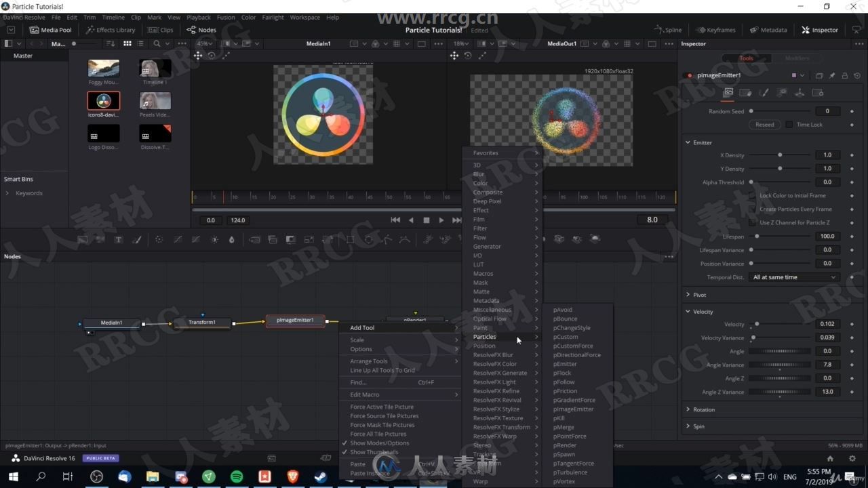Toggle Random Seed keyframe diamond

(852, 111)
